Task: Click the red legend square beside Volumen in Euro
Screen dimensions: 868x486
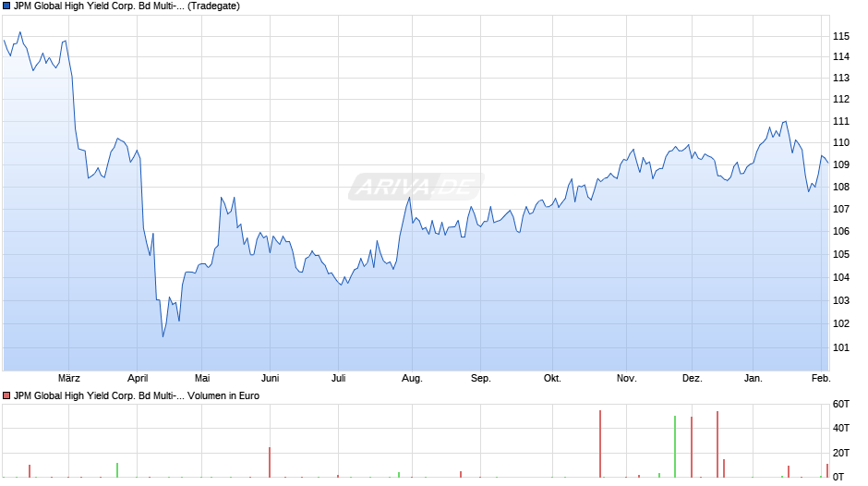Action: click(x=6, y=395)
